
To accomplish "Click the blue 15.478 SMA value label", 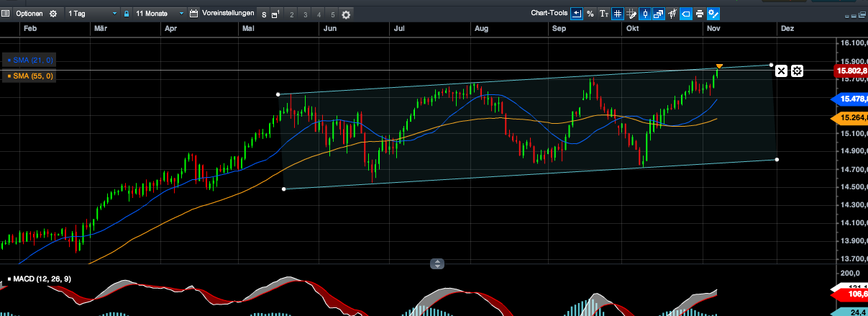I will (x=850, y=99).
